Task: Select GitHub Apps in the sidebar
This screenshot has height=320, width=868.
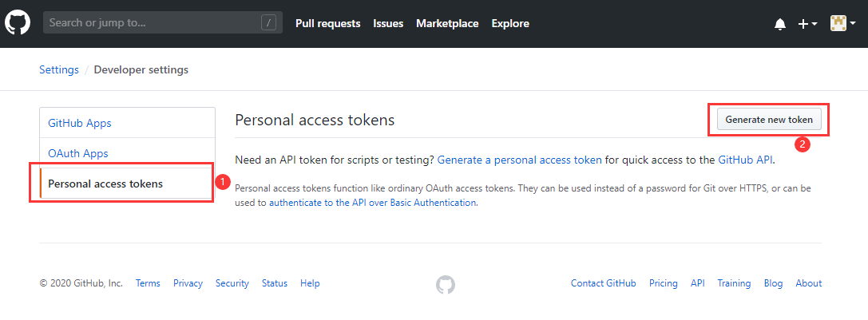Action: coord(80,123)
